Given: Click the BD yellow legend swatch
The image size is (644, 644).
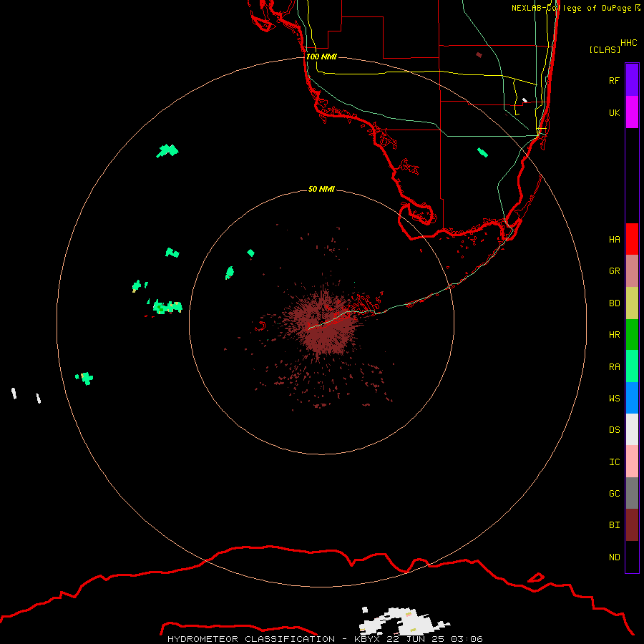Looking at the screenshot, I should [632, 303].
